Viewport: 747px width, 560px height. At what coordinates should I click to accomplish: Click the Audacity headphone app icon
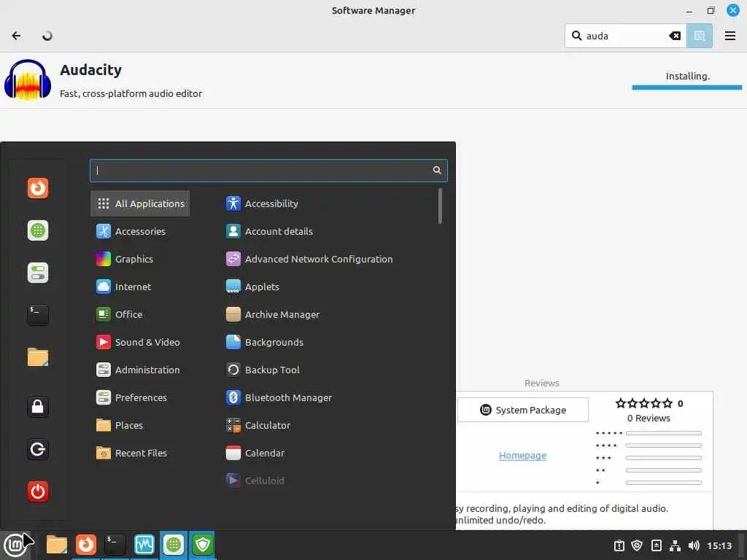pyautogui.click(x=28, y=79)
